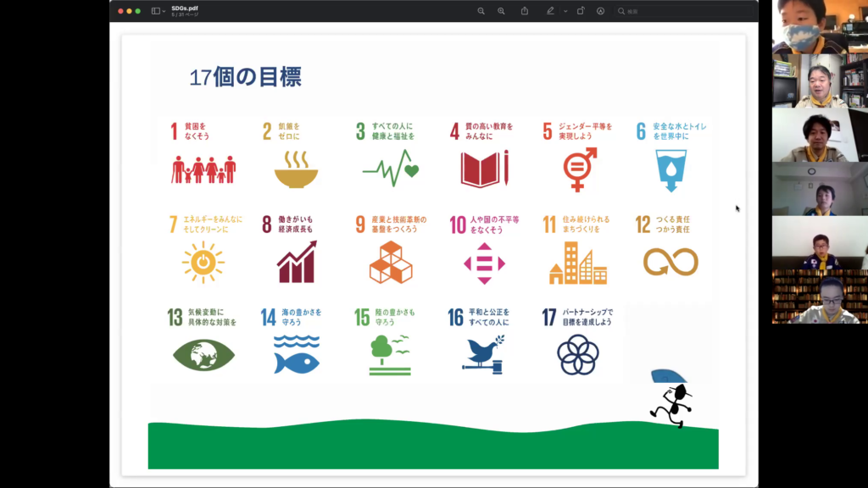Click the running ant character illustration
The width and height of the screenshot is (868, 488).
[x=671, y=406]
